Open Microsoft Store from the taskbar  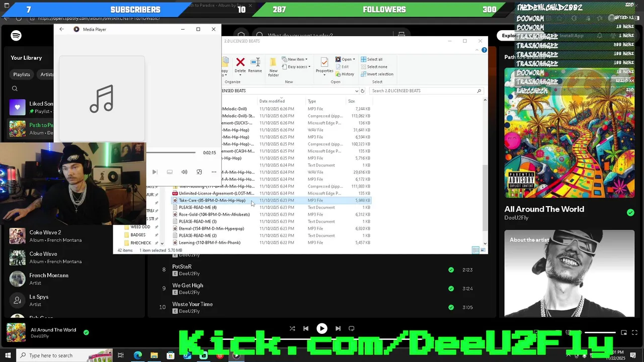click(171, 355)
